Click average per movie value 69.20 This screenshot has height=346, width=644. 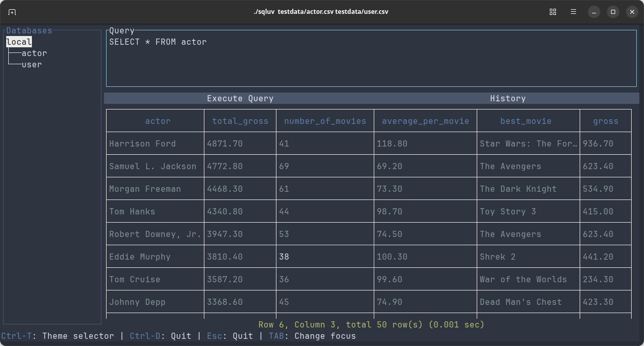tap(390, 167)
